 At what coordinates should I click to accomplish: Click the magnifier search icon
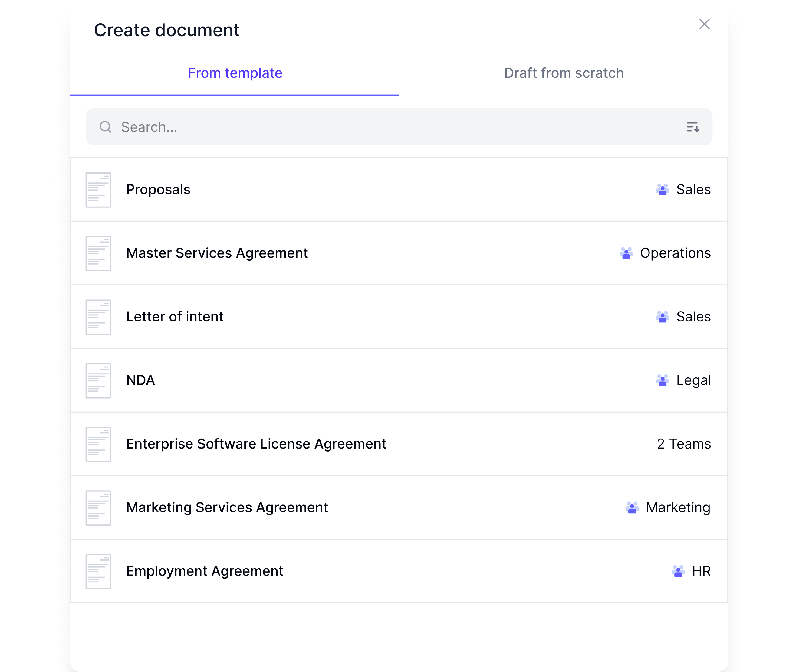click(105, 127)
